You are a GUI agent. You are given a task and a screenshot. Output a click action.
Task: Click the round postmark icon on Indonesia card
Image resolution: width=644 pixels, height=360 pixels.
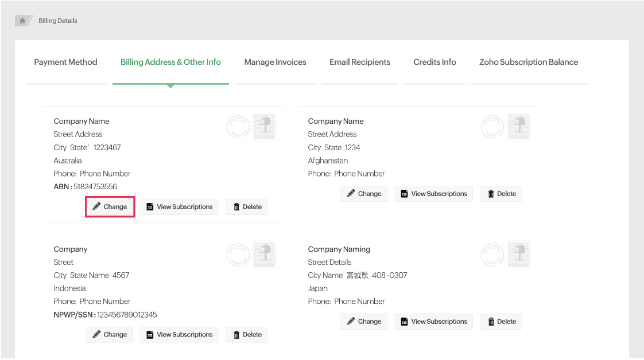[x=238, y=255]
